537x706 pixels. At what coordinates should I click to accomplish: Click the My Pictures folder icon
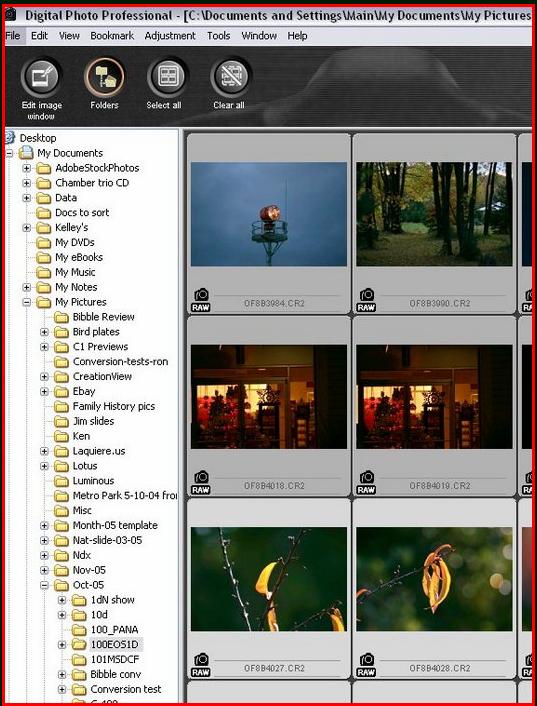tap(44, 302)
